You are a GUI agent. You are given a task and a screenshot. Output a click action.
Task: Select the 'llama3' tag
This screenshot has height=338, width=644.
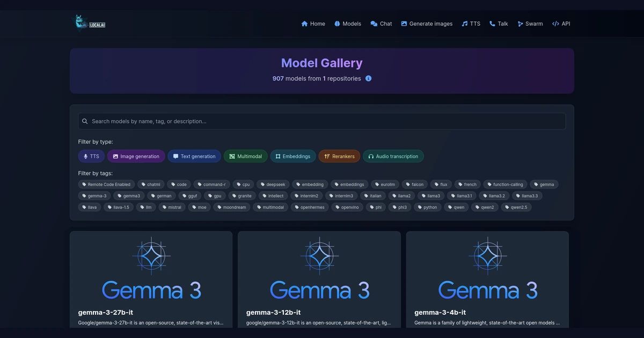click(x=431, y=196)
